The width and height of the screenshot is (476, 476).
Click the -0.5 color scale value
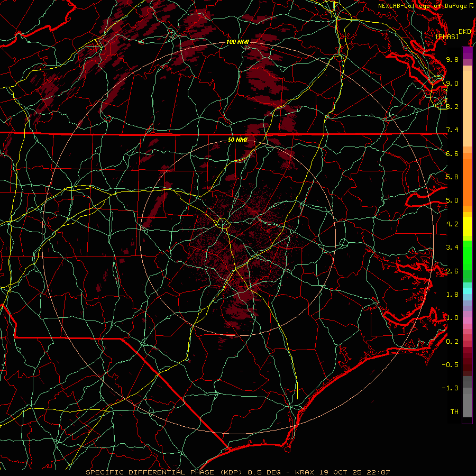tap(450, 365)
